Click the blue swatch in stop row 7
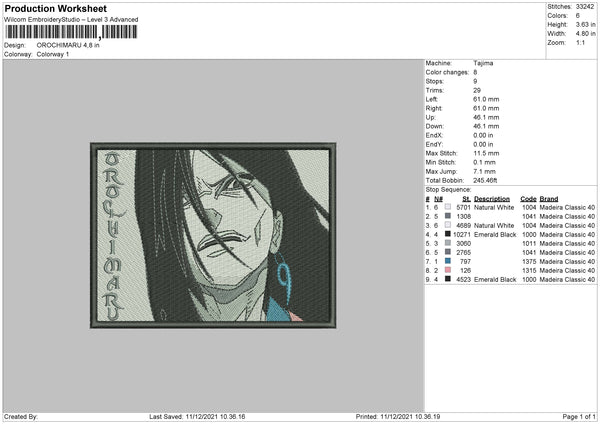 click(448, 261)
